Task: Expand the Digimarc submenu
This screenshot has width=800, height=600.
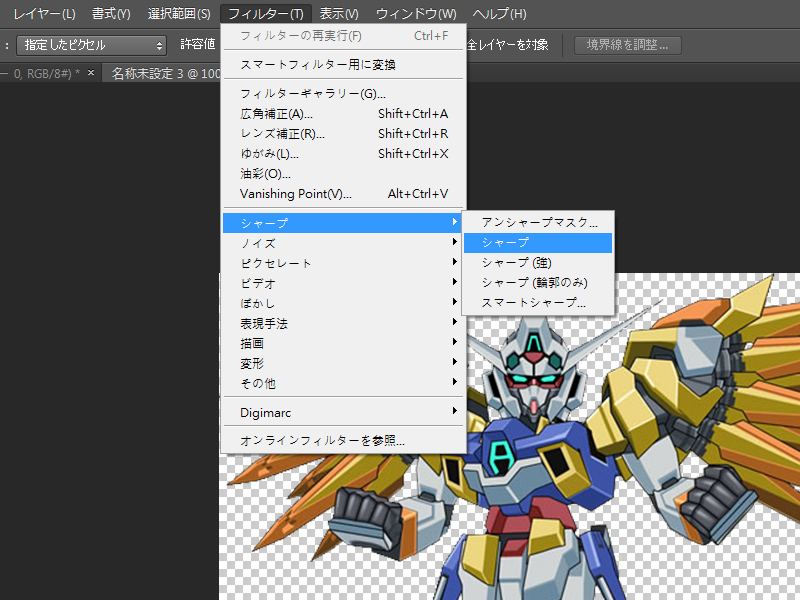Action: coord(343,412)
